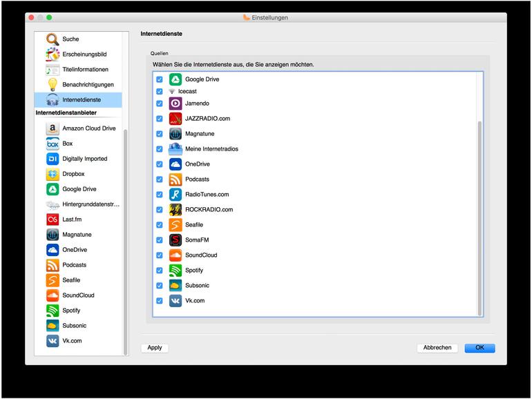Toggle JAZZRADIO.com checkbox
Viewport: 532px width, 399px height.
pos(160,119)
